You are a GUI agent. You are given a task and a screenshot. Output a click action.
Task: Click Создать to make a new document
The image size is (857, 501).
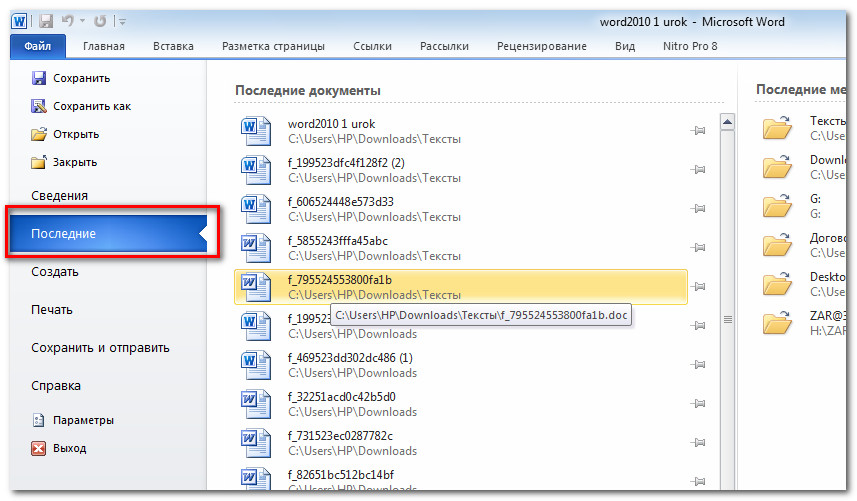[55, 271]
